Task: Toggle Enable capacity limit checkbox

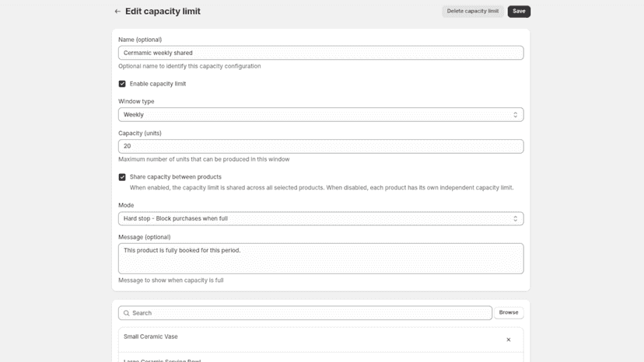Action: 122,84
